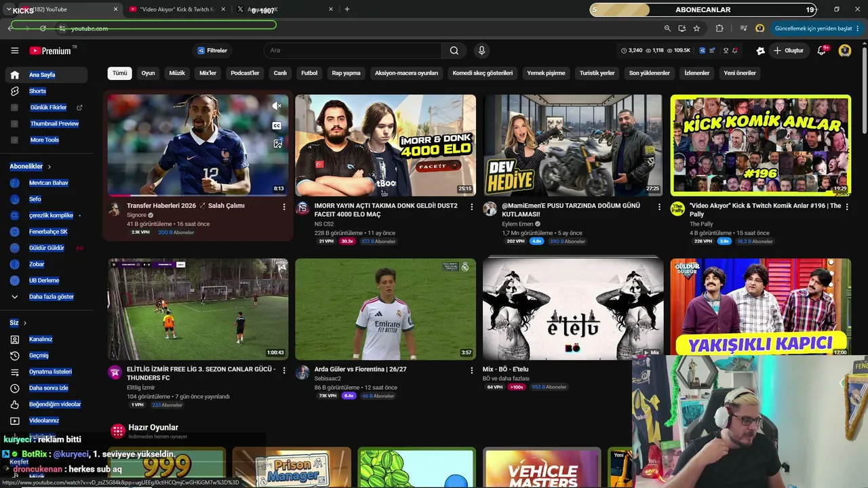Select the Yeni öneriler filter chip
The image size is (868, 488).
[740, 73]
